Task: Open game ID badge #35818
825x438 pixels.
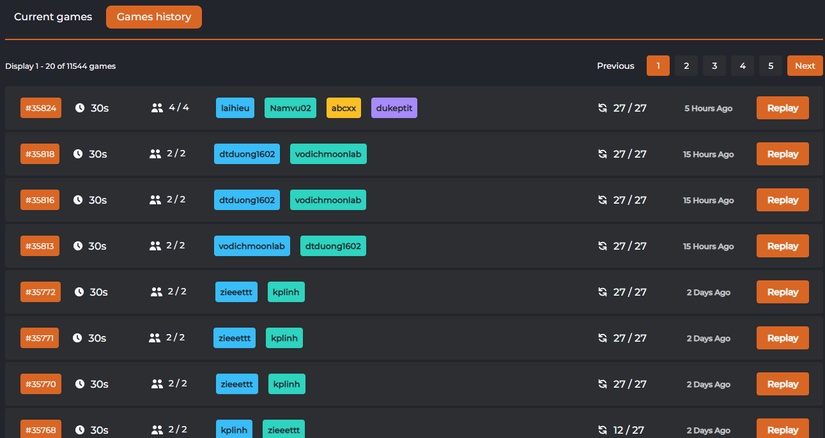Action: click(41, 154)
